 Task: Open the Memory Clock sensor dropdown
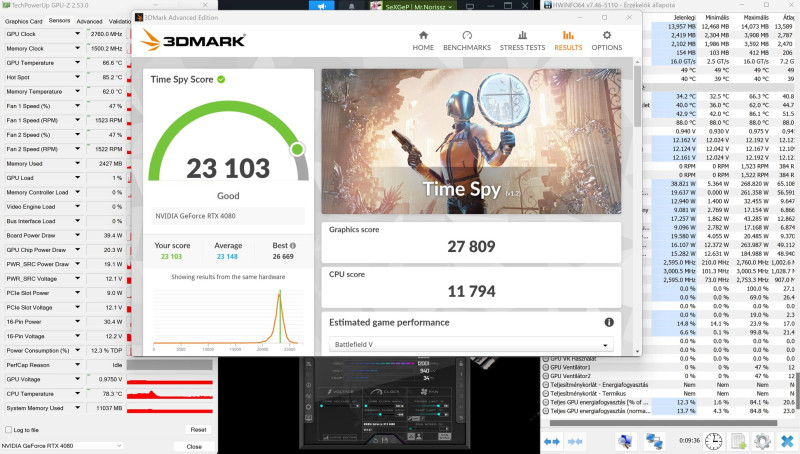click(x=78, y=48)
